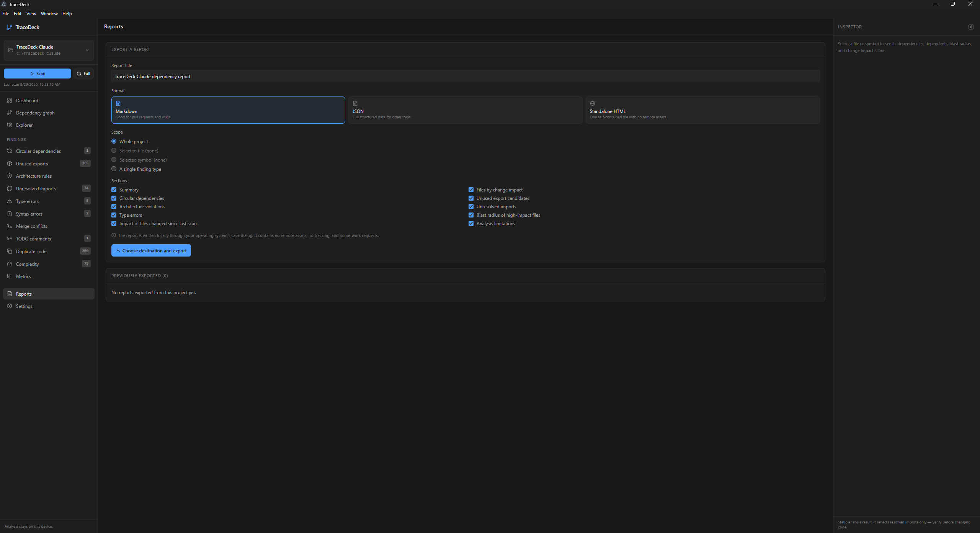Toggle the Inspector panel collapse icon
Viewport: 980px width, 533px height.
click(x=971, y=27)
